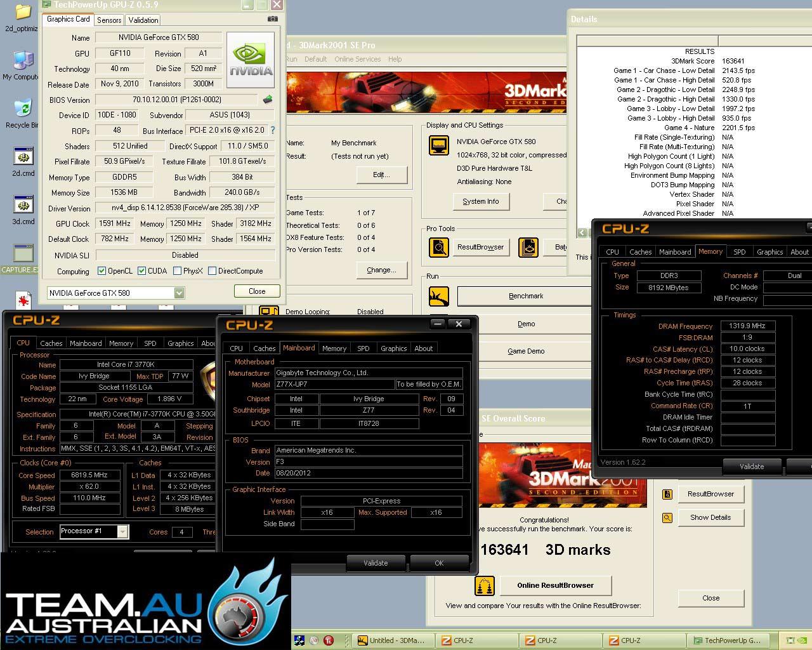Viewport: 812px width, 650px height.
Task: Click the GPU-Z screenshot camera icon
Action: click(273, 19)
